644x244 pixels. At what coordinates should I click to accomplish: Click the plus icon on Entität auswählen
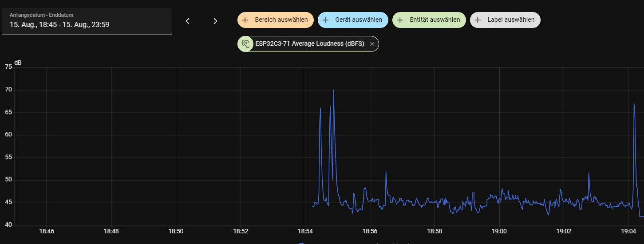[400, 20]
